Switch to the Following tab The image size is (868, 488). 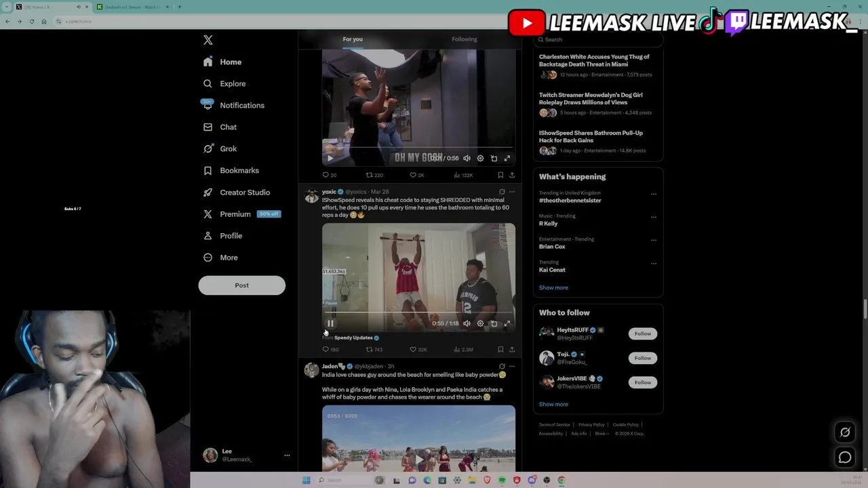click(x=465, y=39)
